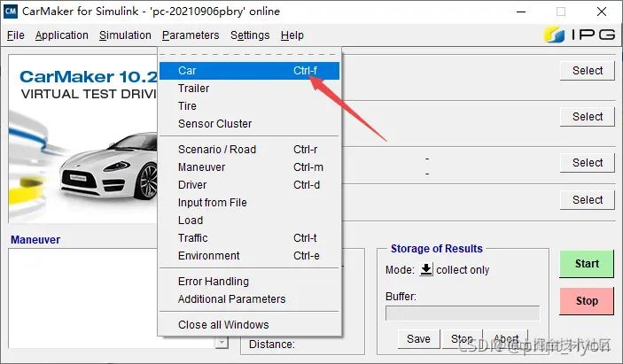Open the Simulation menu
This screenshot has width=623, height=364.
click(125, 35)
